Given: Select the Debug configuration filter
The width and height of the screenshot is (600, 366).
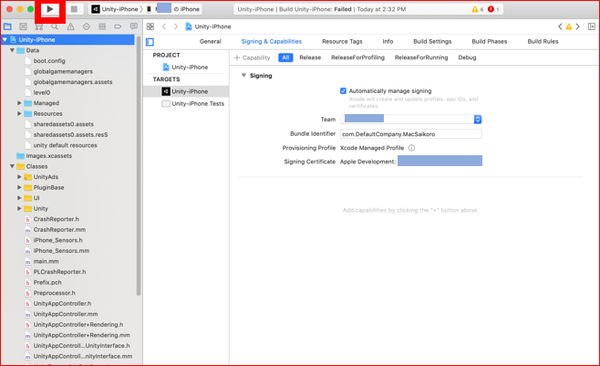Looking at the screenshot, I should pyautogui.click(x=467, y=57).
